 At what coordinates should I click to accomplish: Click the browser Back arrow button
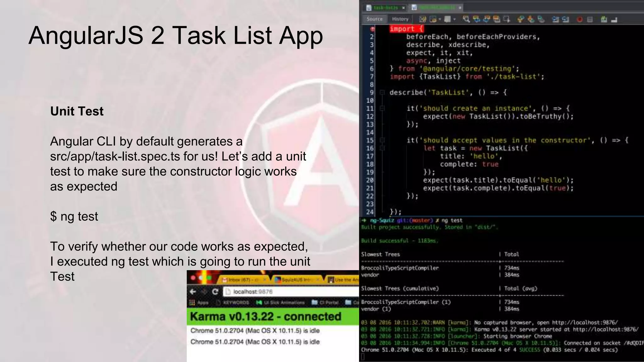pos(193,292)
